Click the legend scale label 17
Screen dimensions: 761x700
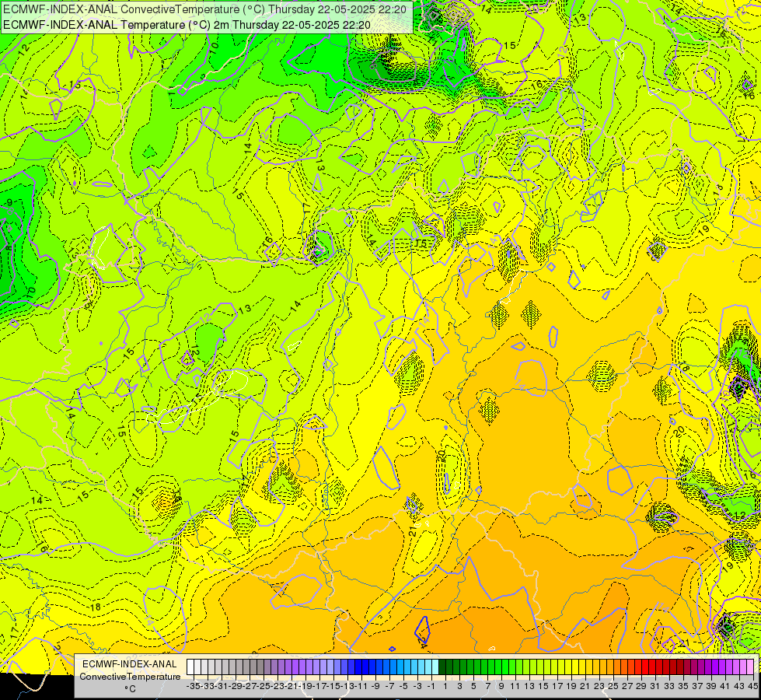click(x=557, y=686)
